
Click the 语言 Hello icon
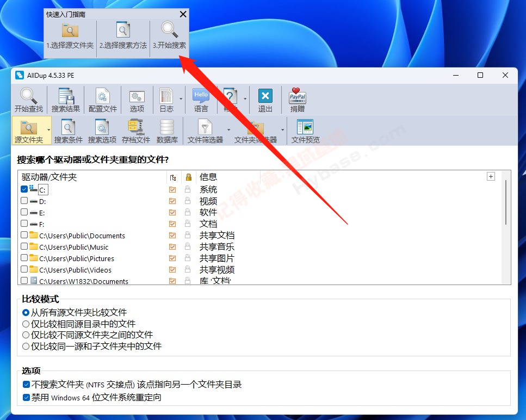pos(201,96)
